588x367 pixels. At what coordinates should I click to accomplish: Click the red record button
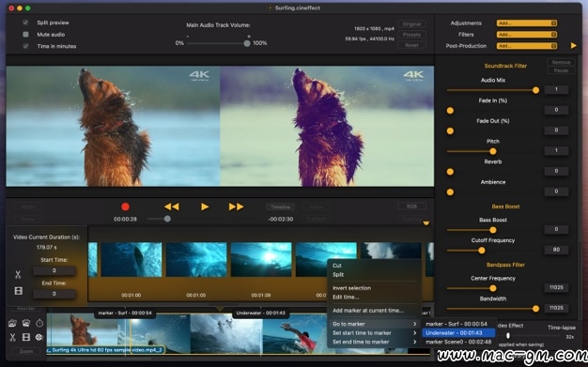click(125, 206)
